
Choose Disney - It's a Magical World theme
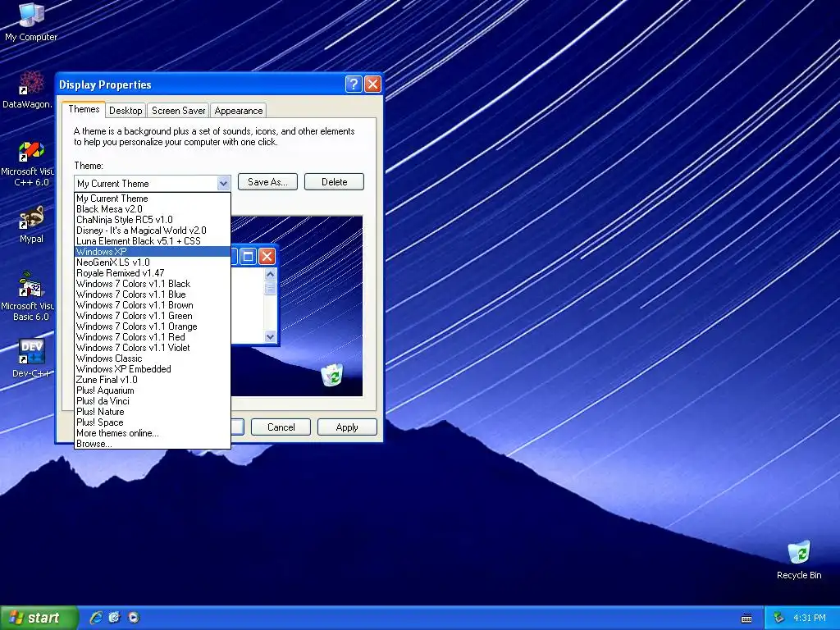pos(153,231)
